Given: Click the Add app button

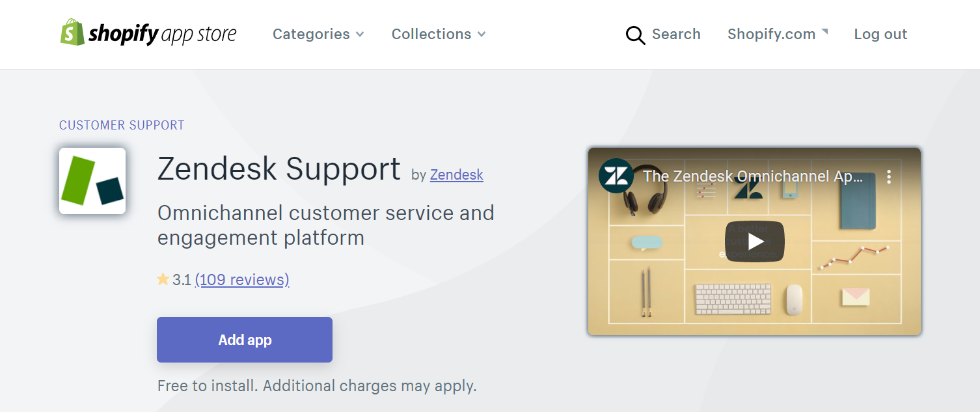Looking at the screenshot, I should tap(245, 340).
